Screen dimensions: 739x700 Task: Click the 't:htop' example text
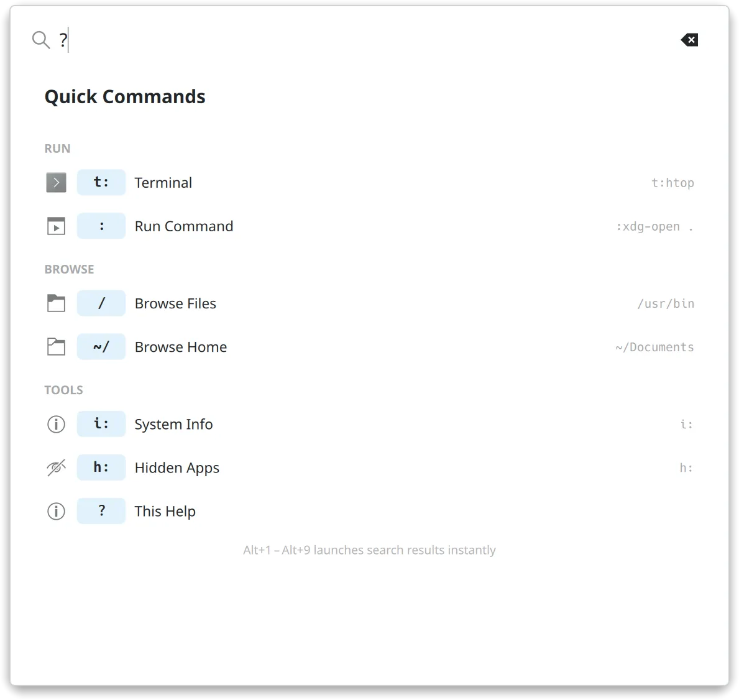pos(672,183)
